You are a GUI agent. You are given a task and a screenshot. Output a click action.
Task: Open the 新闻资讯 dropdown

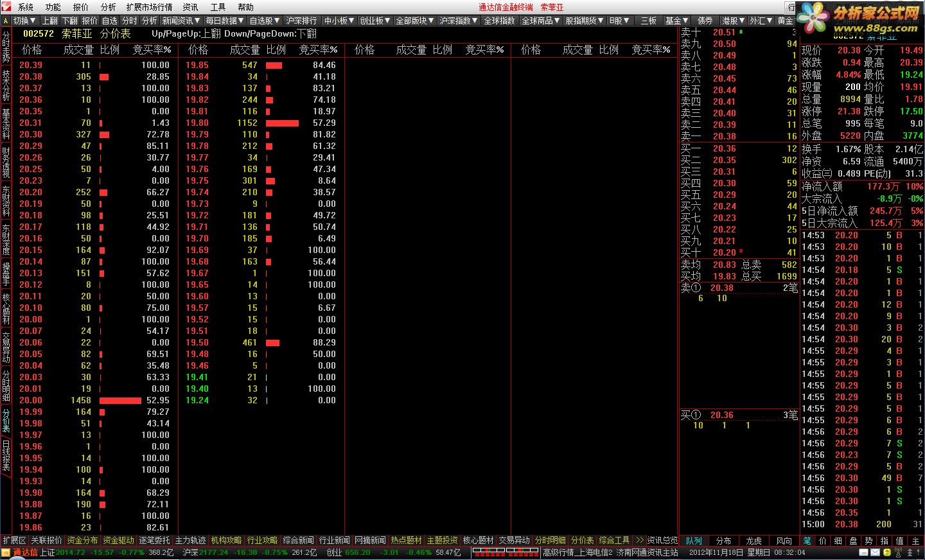pyautogui.click(x=181, y=21)
